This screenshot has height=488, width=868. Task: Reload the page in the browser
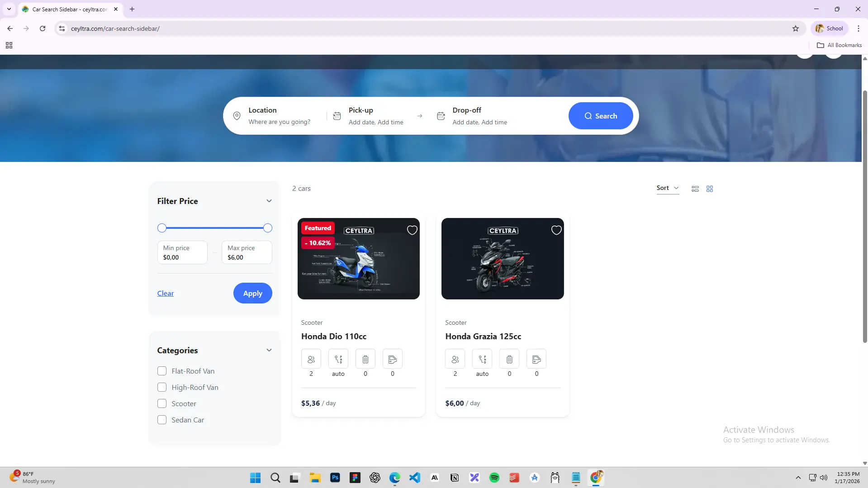point(43,28)
